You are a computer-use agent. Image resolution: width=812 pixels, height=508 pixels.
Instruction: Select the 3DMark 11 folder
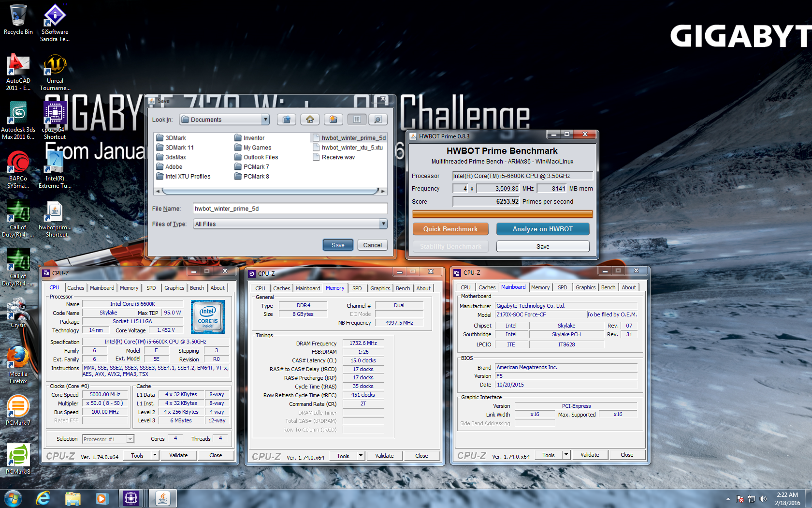(175, 148)
